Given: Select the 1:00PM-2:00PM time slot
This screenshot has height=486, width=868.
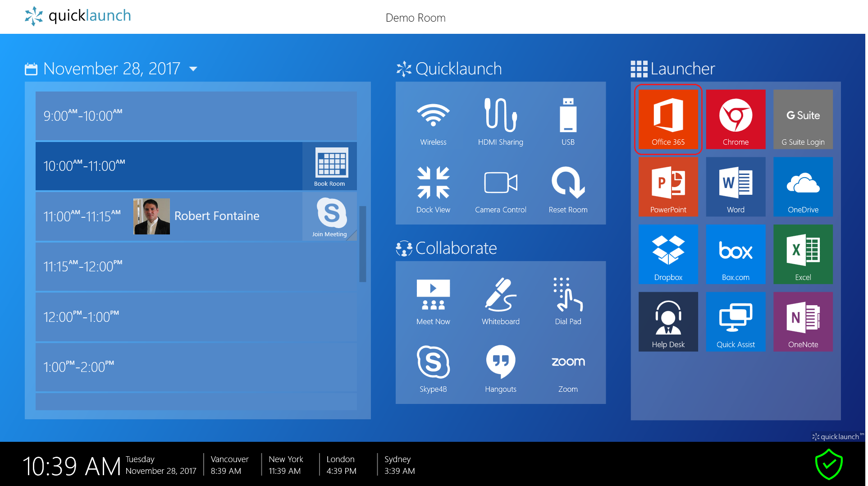Looking at the screenshot, I should click(x=197, y=368).
